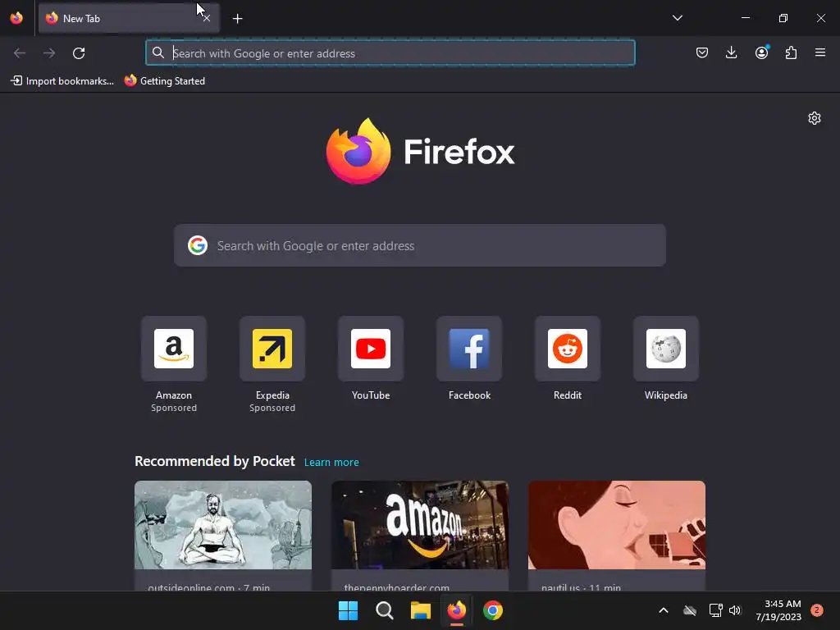Screen dimensions: 840x630
Task: Open the Downloads panel
Action: tap(731, 52)
